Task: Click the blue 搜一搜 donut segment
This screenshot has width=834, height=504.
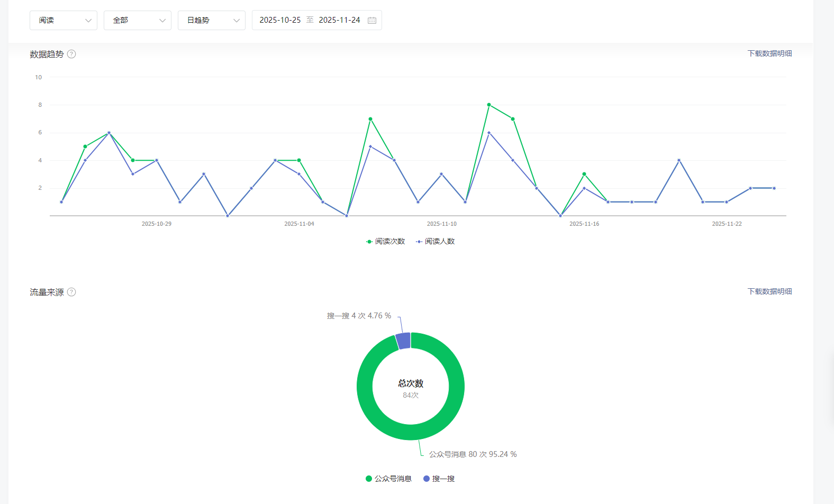Action: coord(403,341)
